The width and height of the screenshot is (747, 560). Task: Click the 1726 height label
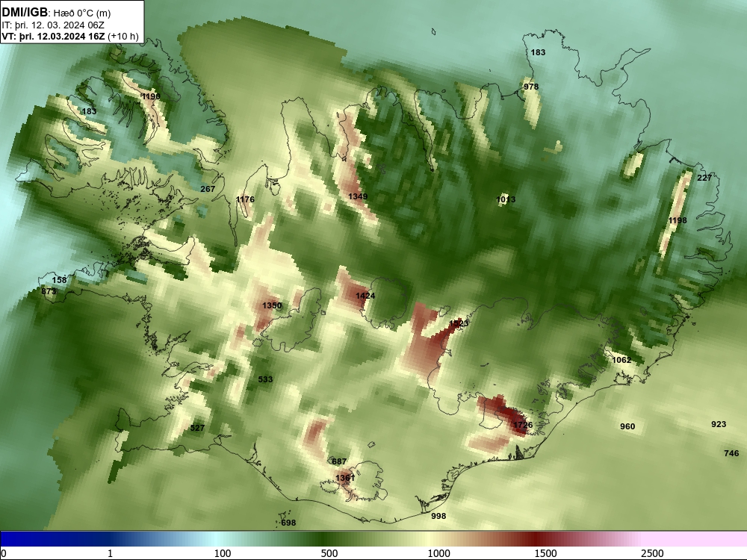coord(523,426)
